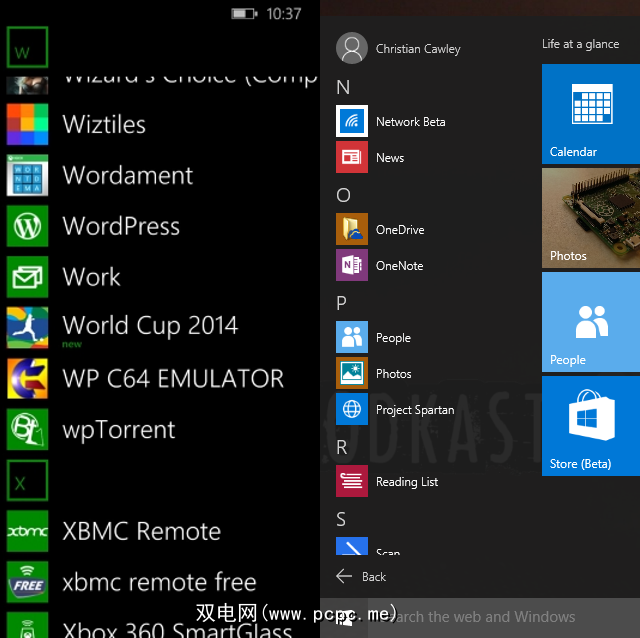Tap the 10:37 clock

tap(284, 14)
